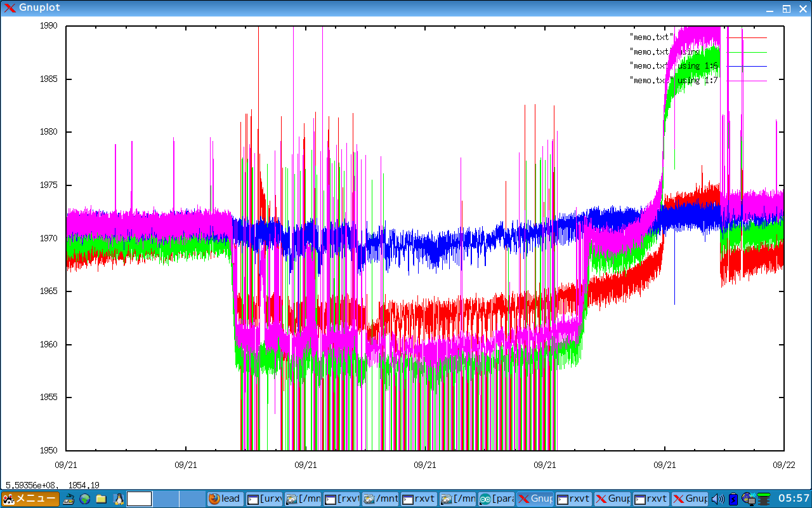
Task: Toggle the first "memo.txt" legend entry
Action: click(652, 37)
